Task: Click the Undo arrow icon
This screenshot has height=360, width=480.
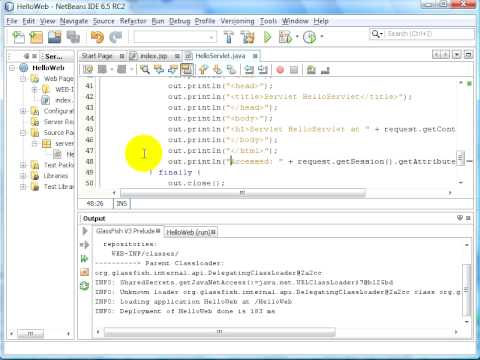Action: pos(97,37)
